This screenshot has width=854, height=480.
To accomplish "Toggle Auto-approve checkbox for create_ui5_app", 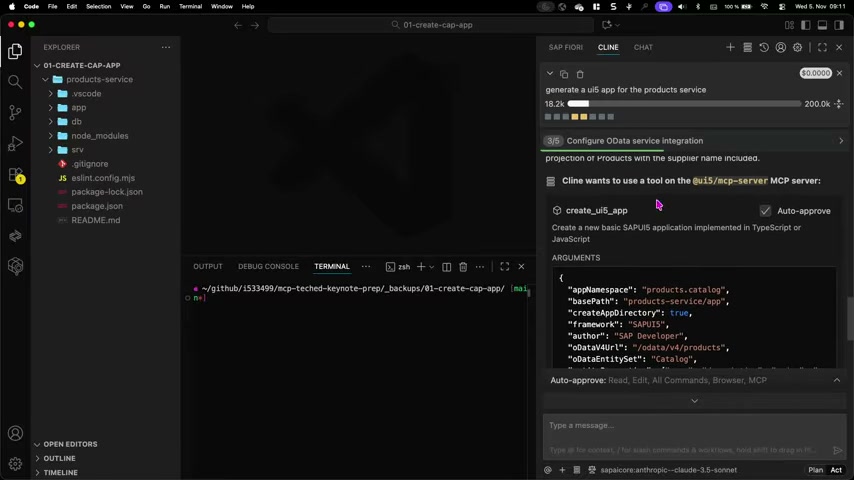I will (765, 211).
